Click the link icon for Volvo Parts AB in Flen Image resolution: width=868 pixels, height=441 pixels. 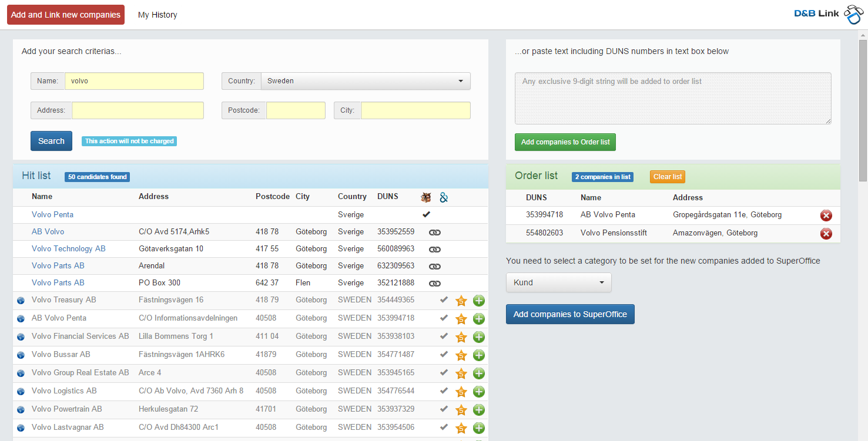point(435,284)
